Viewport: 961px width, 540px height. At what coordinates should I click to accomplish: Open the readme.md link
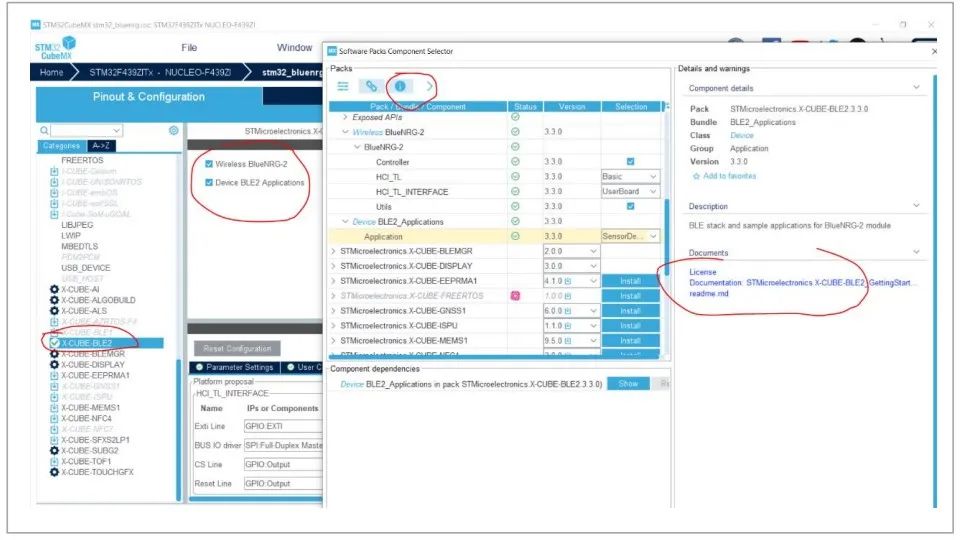coord(709,294)
